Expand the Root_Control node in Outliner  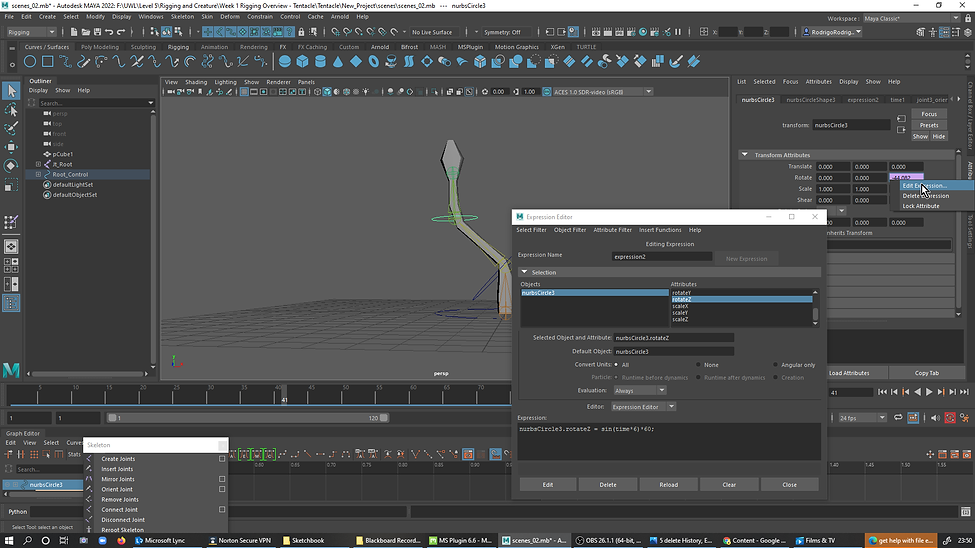[39, 174]
